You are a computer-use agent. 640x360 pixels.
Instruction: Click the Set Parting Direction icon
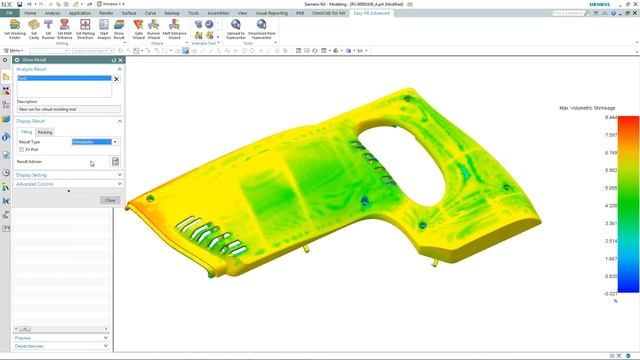tap(85, 25)
